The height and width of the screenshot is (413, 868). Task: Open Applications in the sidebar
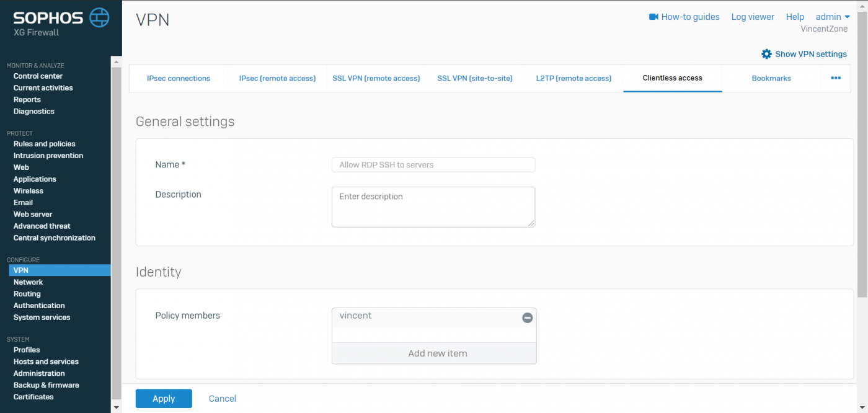[35, 179]
